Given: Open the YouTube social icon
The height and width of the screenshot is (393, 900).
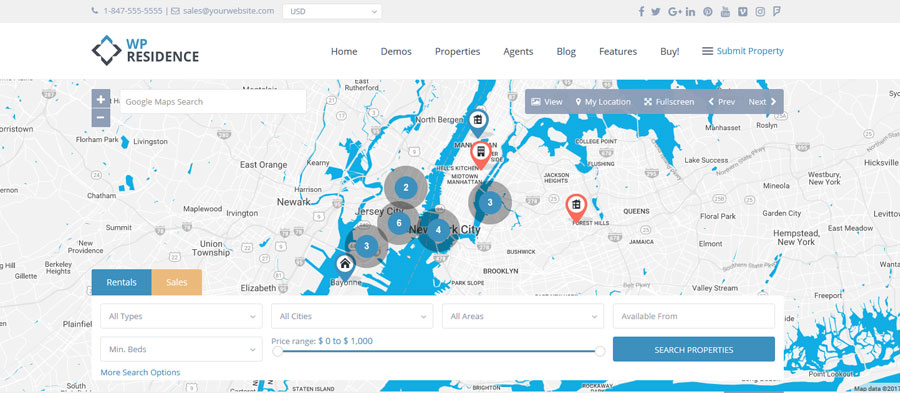Looking at the screenshot, I should 725,11.
